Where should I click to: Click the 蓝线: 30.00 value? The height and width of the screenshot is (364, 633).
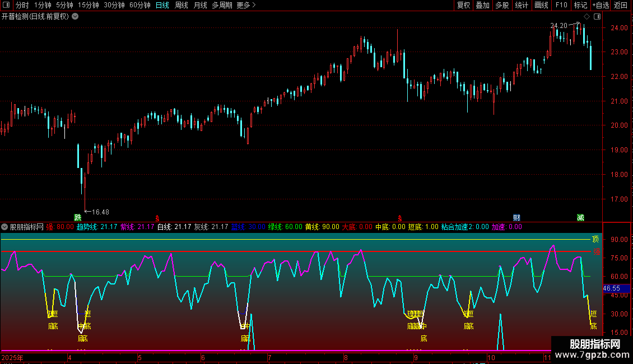[248, 227]
